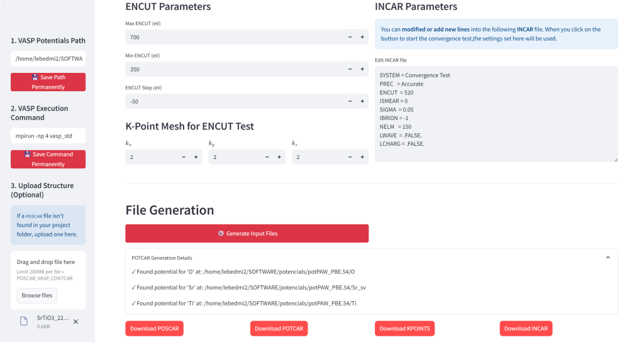This screenshot has height=342, width=644.
Task: Click Save Command Permanently button
Action: [x=48, y=159]
